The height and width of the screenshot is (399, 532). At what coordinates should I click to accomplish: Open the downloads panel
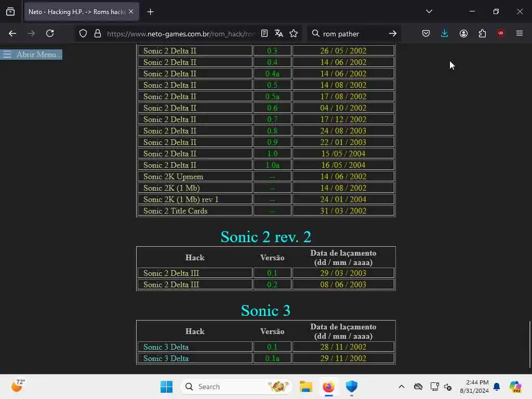445,33
